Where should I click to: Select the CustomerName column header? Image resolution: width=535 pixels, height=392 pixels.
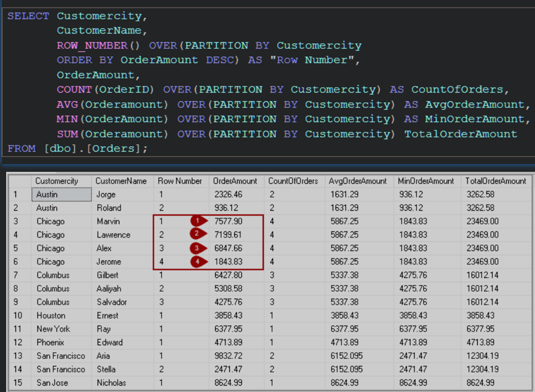123,181
